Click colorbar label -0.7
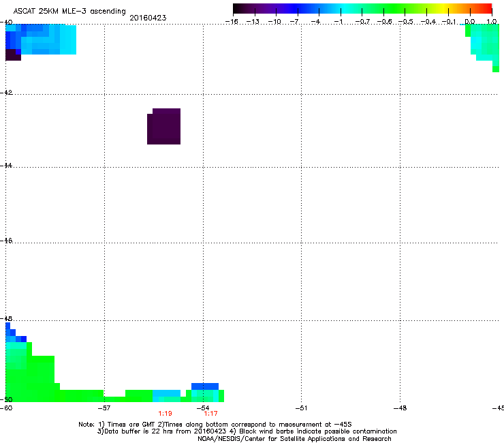 point(362,22)
